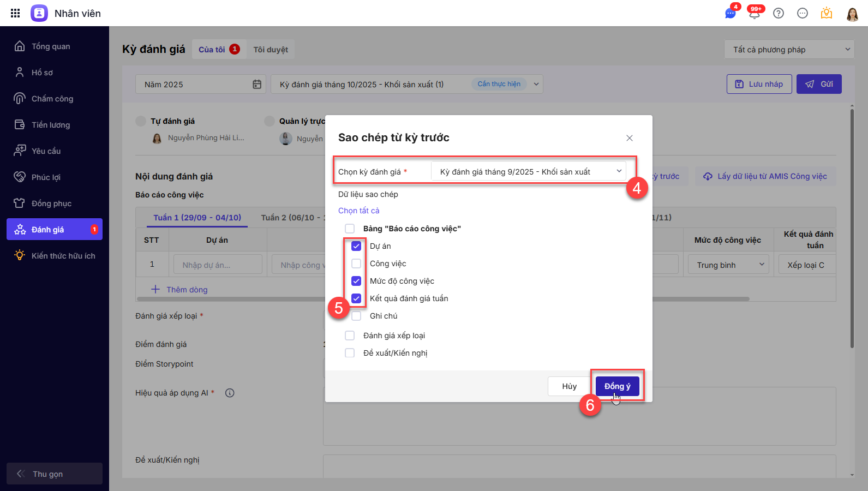The image size is (868, 491).
Task: Open Hồ sơ sidebar item
Action: point(55,73)
